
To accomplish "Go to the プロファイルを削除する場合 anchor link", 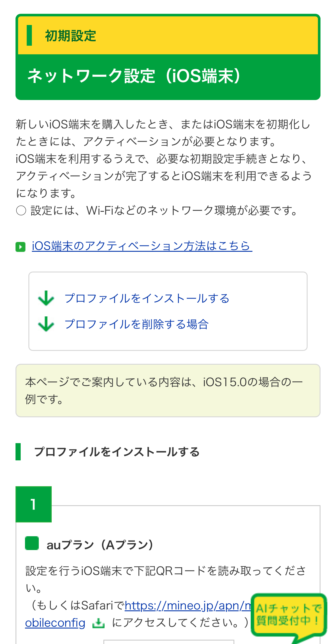I will click(136, 324).
